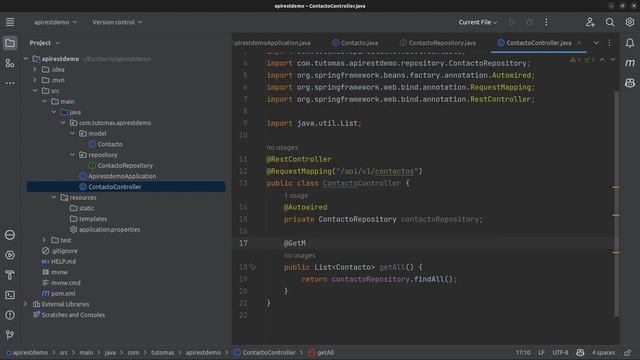Click the line separator LF indicator
The width and height of the screenshot is (640, 360).
pos(541,353)
